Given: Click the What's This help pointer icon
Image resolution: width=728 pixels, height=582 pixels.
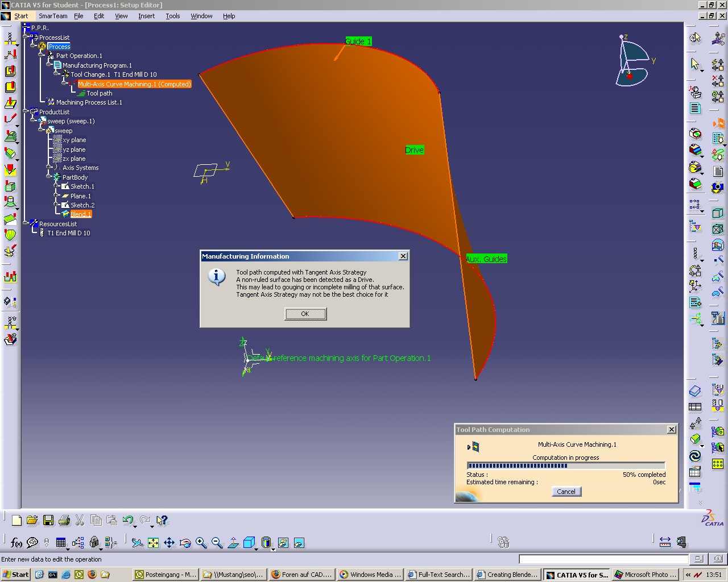Looking at the screenshot, I should pos(162,520).
